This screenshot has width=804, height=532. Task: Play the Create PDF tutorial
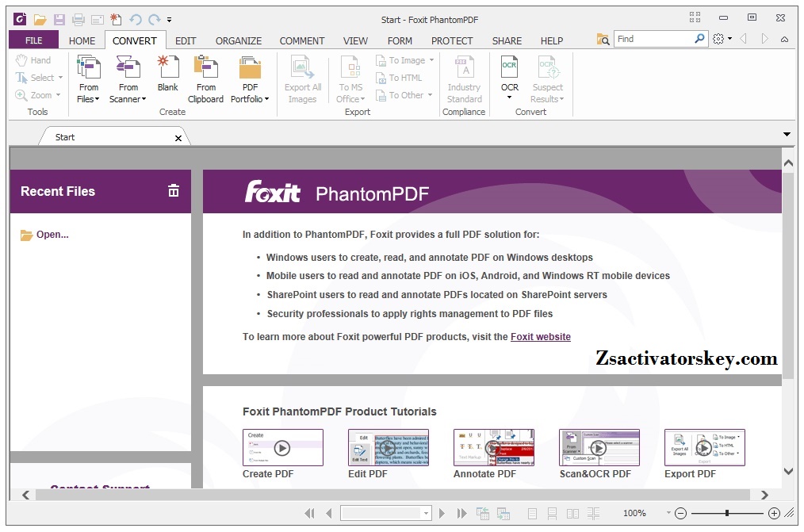point(282,448)
